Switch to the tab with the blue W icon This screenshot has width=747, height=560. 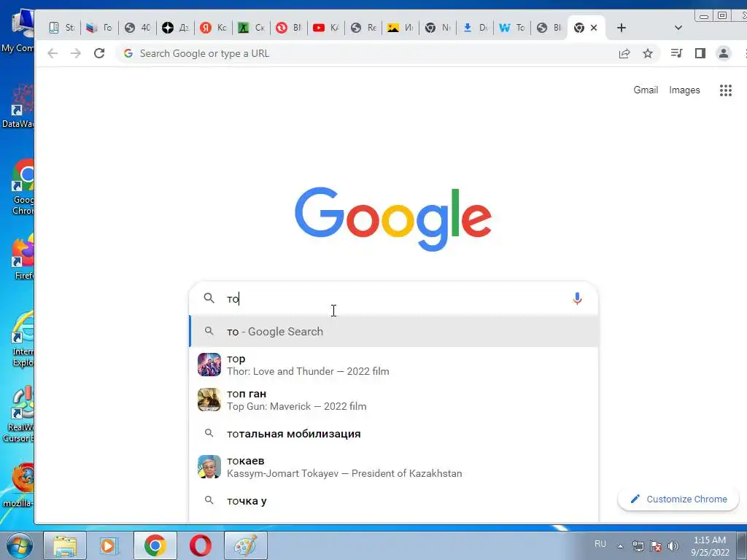511,28
